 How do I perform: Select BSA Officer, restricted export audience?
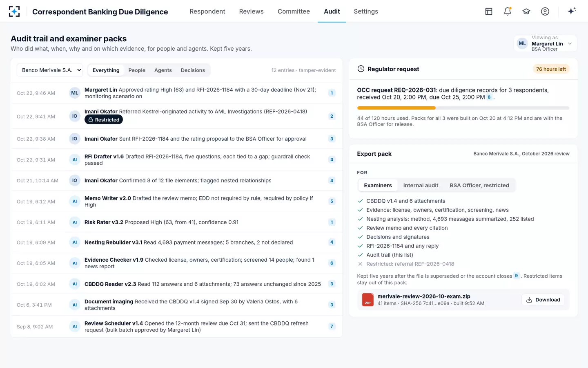click(479, 185)
